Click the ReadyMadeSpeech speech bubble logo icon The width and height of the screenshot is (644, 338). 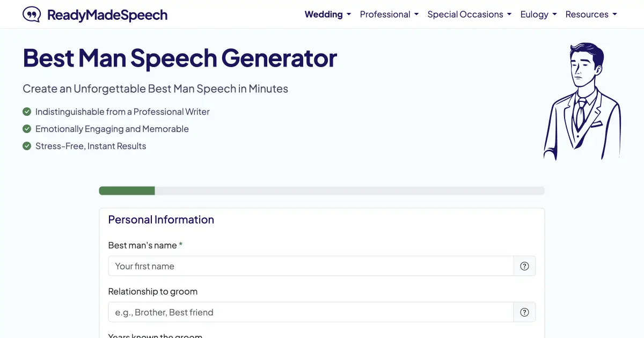(32, 14)
